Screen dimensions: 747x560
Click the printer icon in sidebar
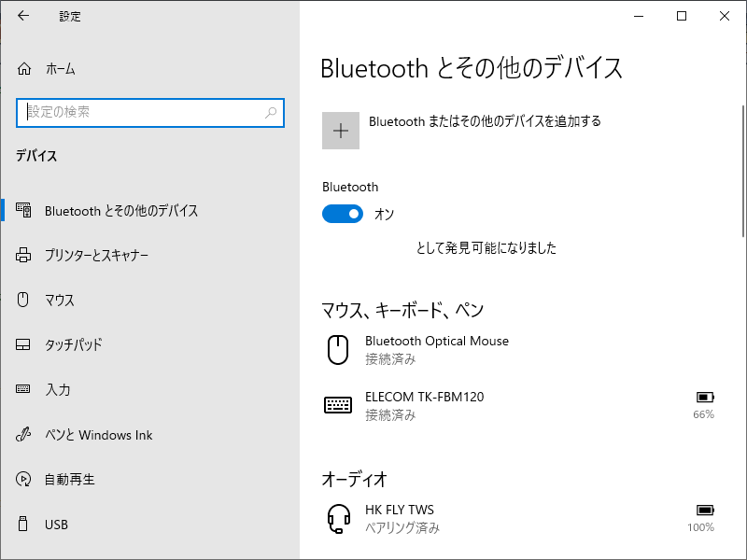pyautogui.click(x=23, y=255)
